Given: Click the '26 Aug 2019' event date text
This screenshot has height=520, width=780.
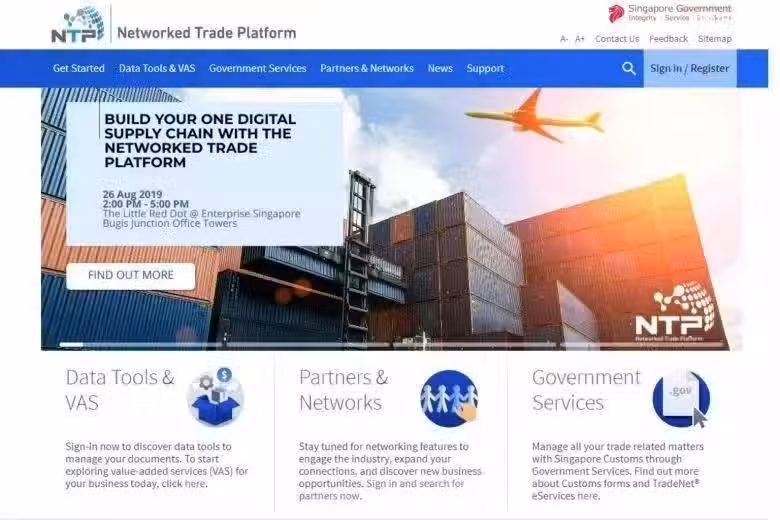Looking at the screenshot, I should click(132, 194).
